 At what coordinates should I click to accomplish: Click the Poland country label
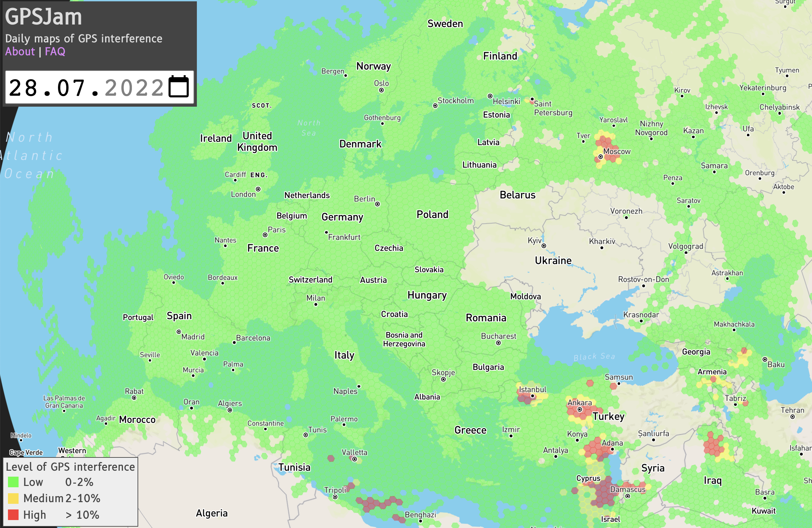point(432,214)
